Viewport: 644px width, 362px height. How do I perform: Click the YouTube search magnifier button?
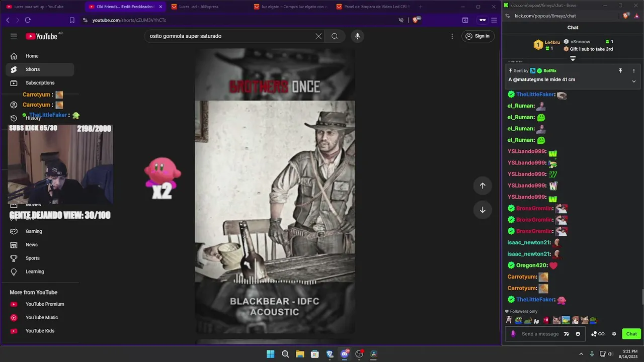(335, 36)
